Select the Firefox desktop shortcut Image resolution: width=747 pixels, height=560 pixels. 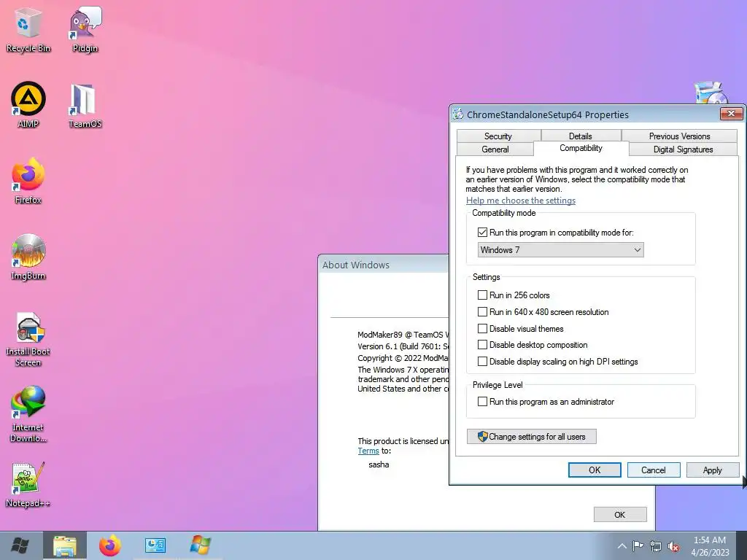[28, 181]
